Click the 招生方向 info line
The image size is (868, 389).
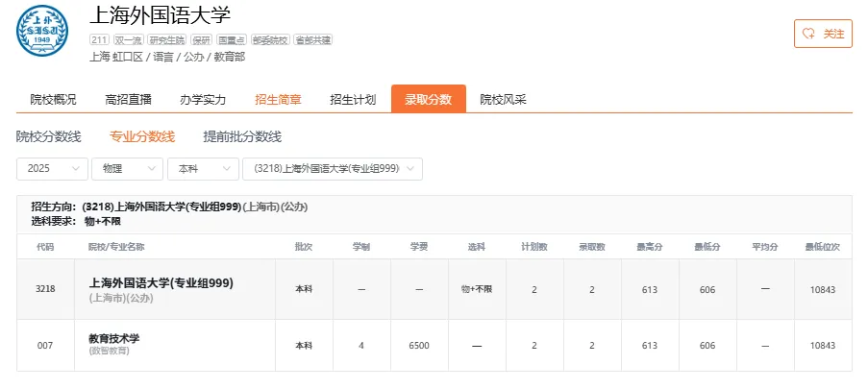(169, 207)
